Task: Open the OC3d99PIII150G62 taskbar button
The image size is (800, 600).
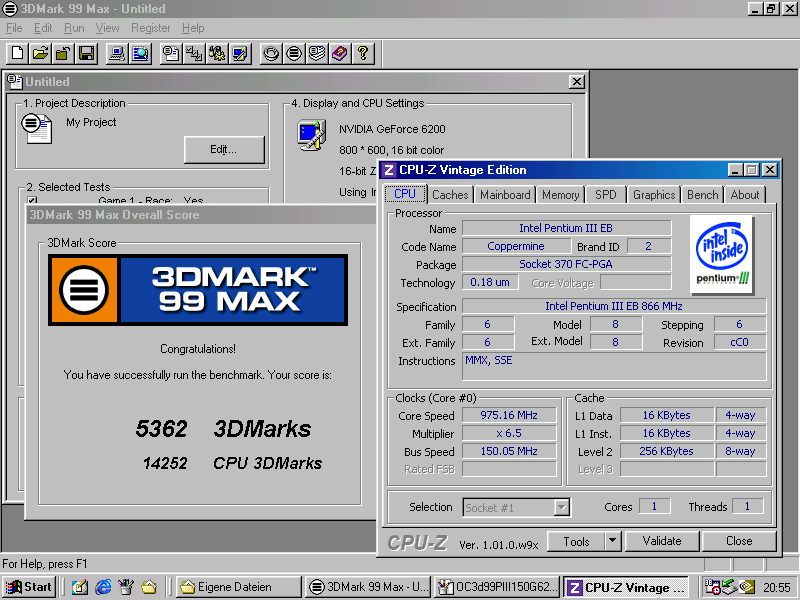Action: [x=497, y=587]
